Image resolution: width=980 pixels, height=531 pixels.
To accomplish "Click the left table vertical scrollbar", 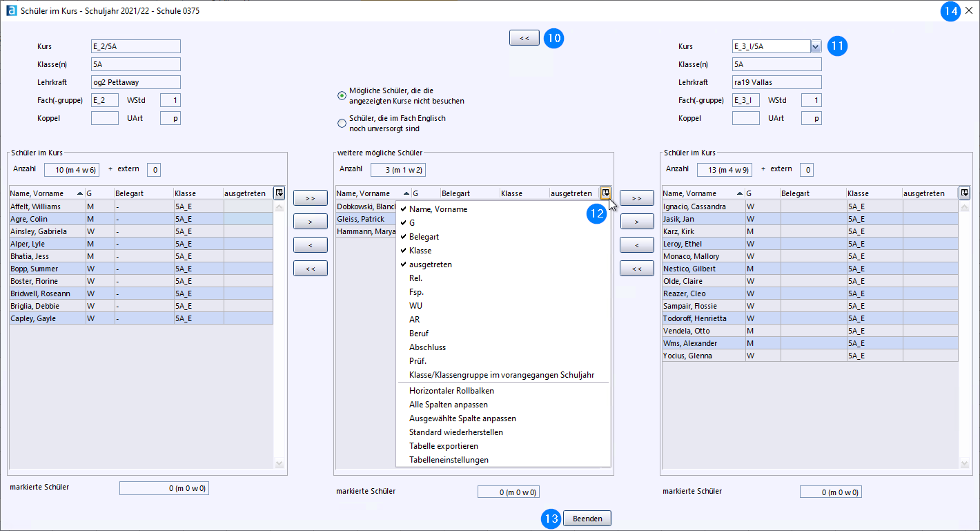I will click(x=279, y=335).
